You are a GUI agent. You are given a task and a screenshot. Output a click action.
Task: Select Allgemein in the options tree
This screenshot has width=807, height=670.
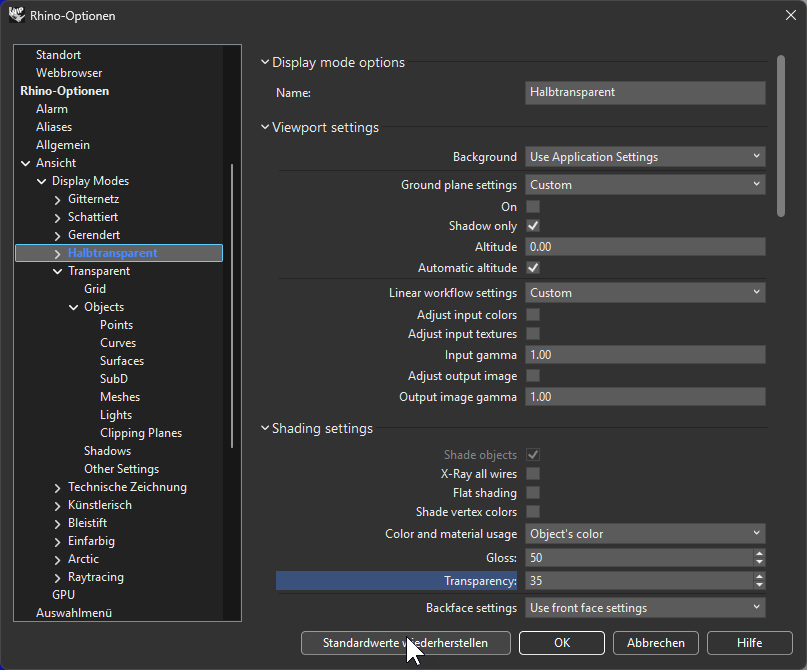point(63,145)
